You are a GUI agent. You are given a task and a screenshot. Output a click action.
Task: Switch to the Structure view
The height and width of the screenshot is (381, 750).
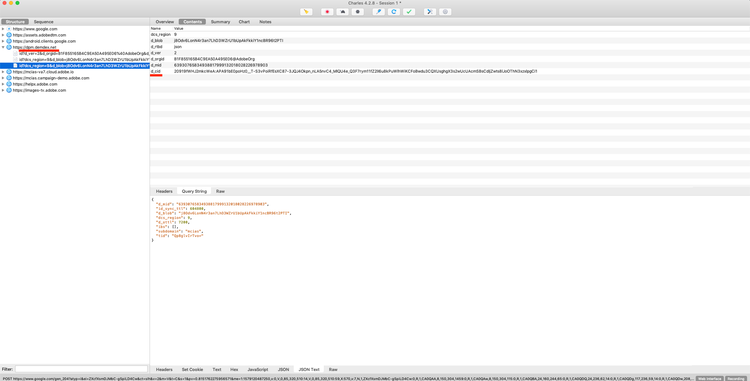tap(15, 22)
